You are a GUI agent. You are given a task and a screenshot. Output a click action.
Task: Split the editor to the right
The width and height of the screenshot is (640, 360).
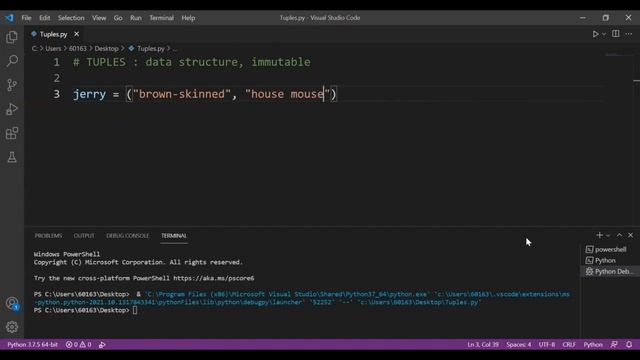coord(616,34)
